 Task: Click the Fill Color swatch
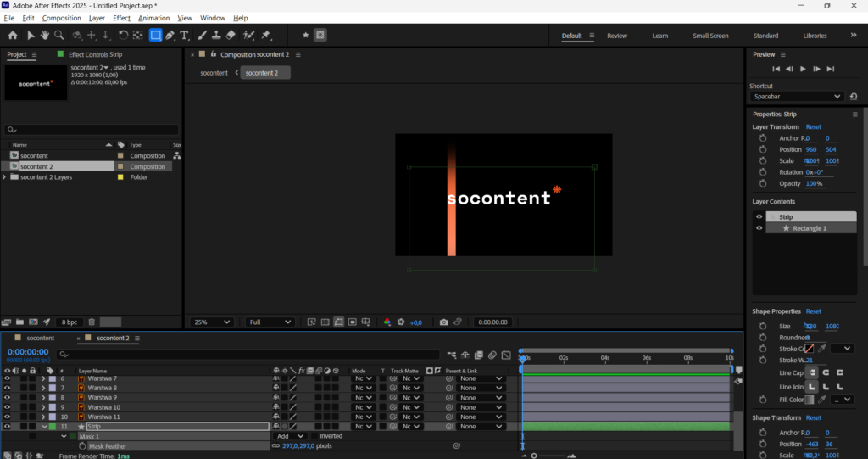click(x=810, y=400)
